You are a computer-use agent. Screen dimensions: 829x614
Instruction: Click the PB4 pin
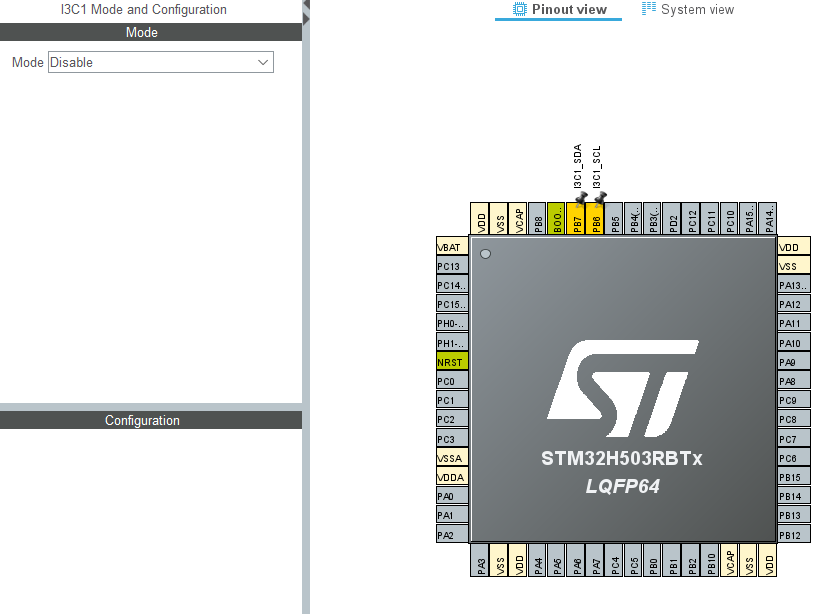(634, 218)
